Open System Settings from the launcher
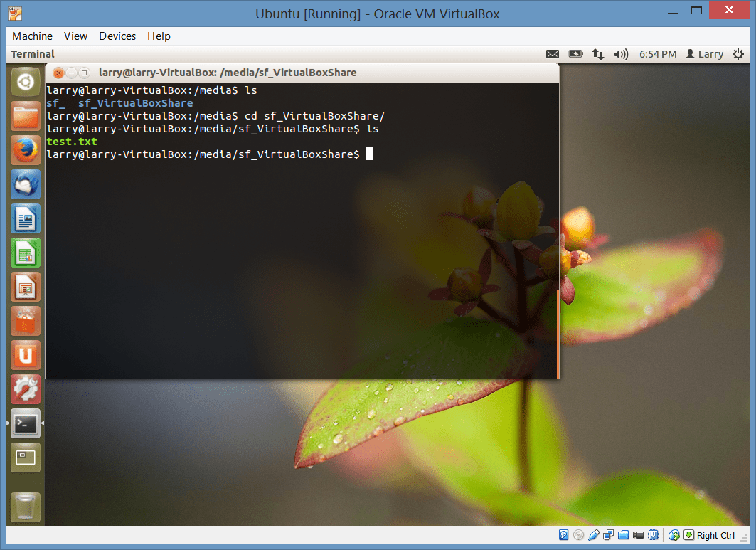 26,390
